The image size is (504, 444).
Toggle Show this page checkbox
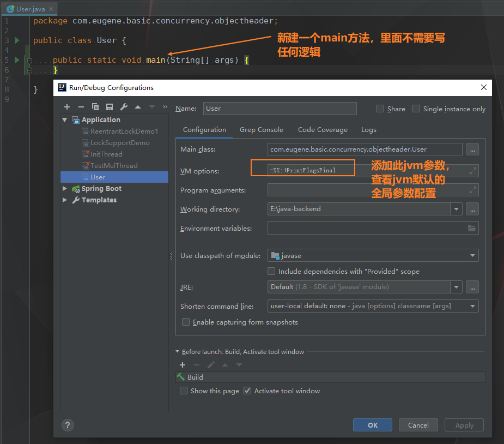(184, 391)
